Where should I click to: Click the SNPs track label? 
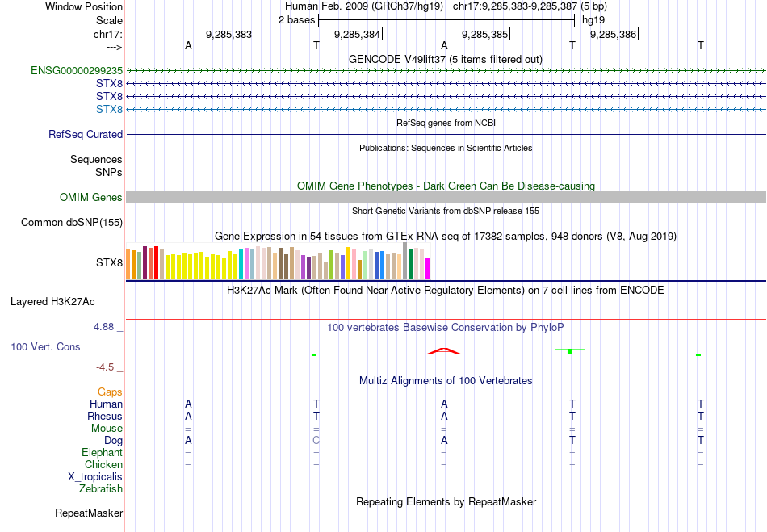(x=109, y=172)
